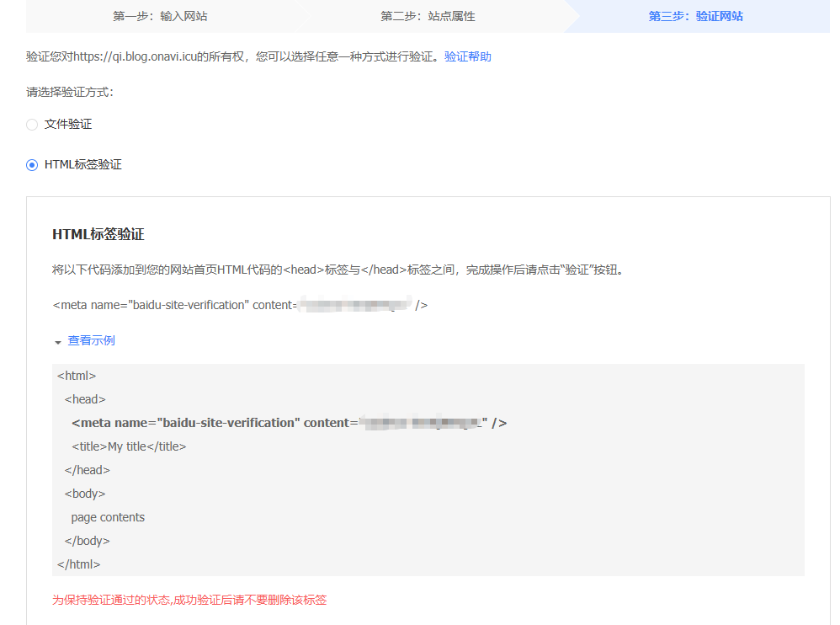
Task: Click the instruction text mentioning the 验证 button
Action: (338, 270)
